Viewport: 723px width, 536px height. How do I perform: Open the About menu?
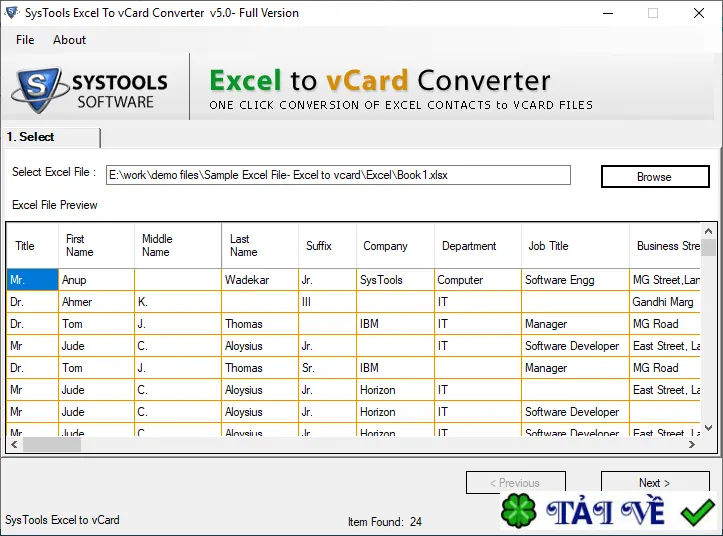(69, 40)
